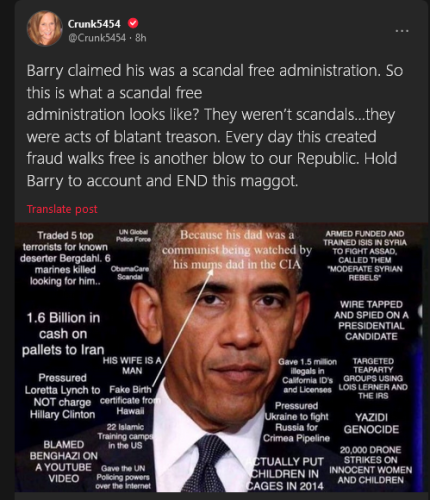Click the 'UN Global Police Force' label in image
430x500 pixels.
point(133,236)
